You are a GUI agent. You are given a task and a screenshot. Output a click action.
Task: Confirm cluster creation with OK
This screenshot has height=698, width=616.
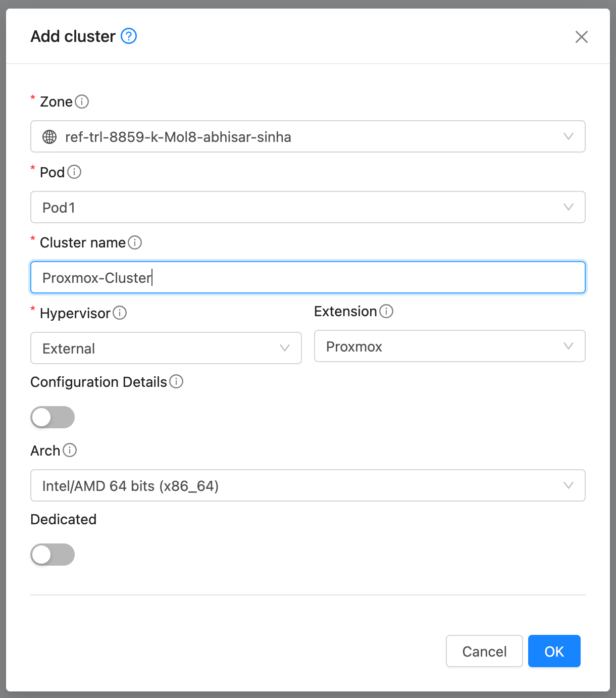pyautogui.click(x=554, y=651)
